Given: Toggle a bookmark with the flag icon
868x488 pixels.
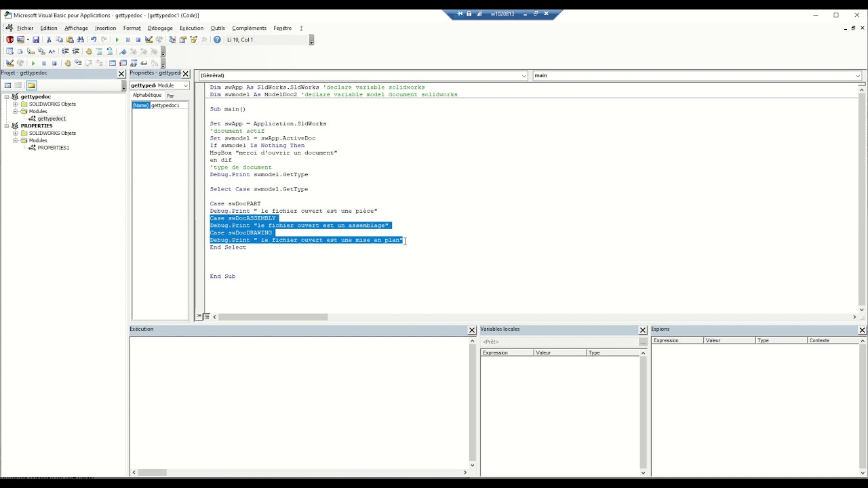Looking at the screenshot, I should pyautogui.click(x=123, y=52).
